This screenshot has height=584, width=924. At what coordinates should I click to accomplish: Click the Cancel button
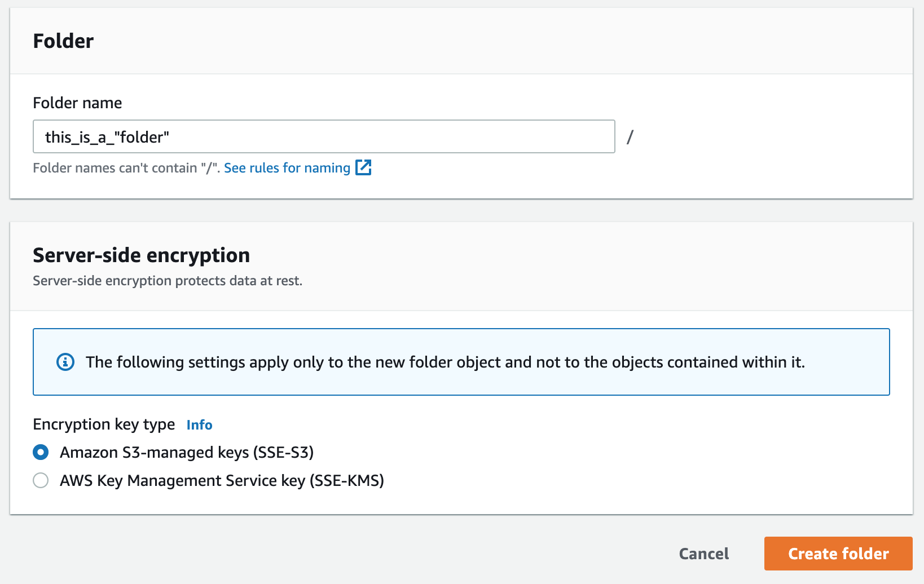pyautogui.click(x=704, y=554)
